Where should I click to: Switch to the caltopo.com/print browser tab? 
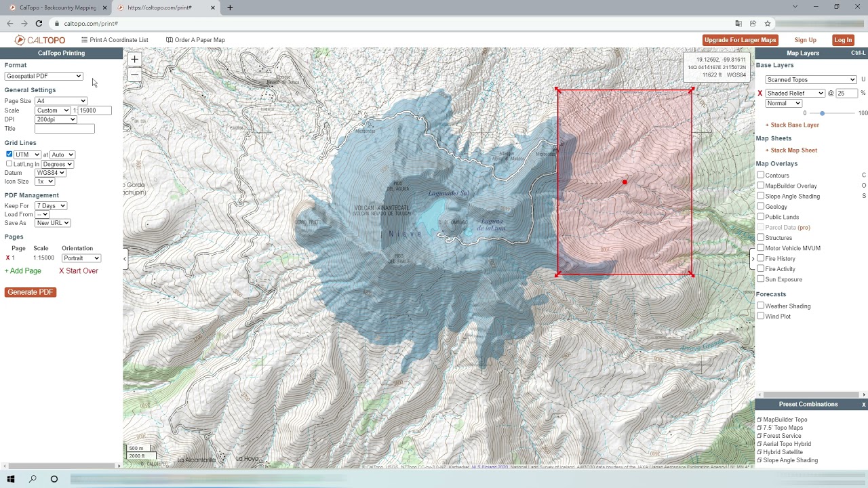pyautogui.click(x=166, y=7)
